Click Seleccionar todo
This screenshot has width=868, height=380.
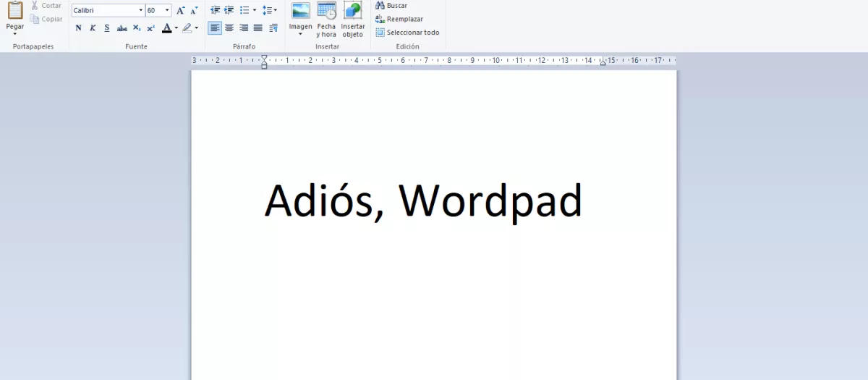(407, 33)
